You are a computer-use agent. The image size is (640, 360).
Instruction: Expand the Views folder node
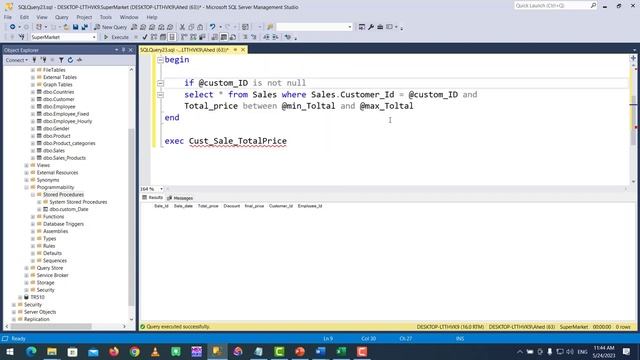pos(27,165)
